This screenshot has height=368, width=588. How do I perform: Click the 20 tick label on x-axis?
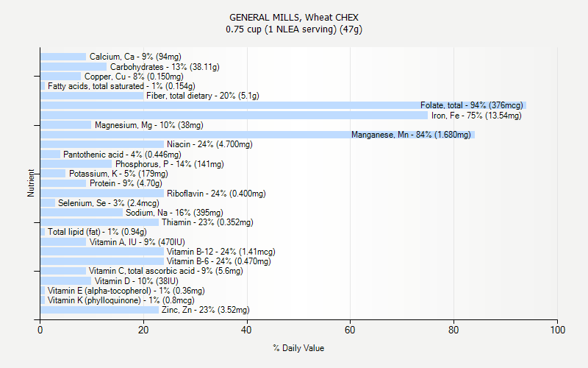[x=143, y=330]
